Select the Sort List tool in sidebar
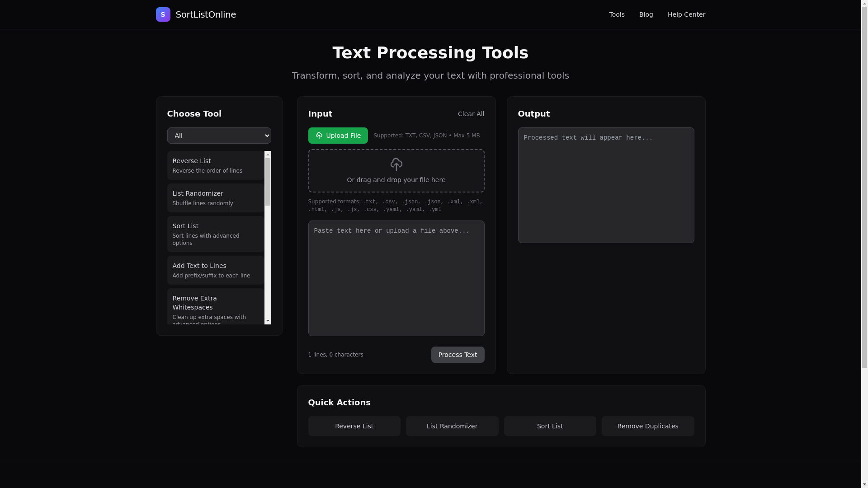868x488 pixels. pyautogui.click(x=216, y=234)
